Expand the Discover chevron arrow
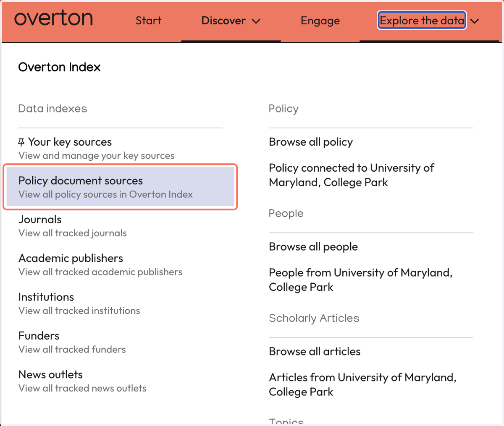This screenshot has height=426, width=504. click(x=256, y=21)
